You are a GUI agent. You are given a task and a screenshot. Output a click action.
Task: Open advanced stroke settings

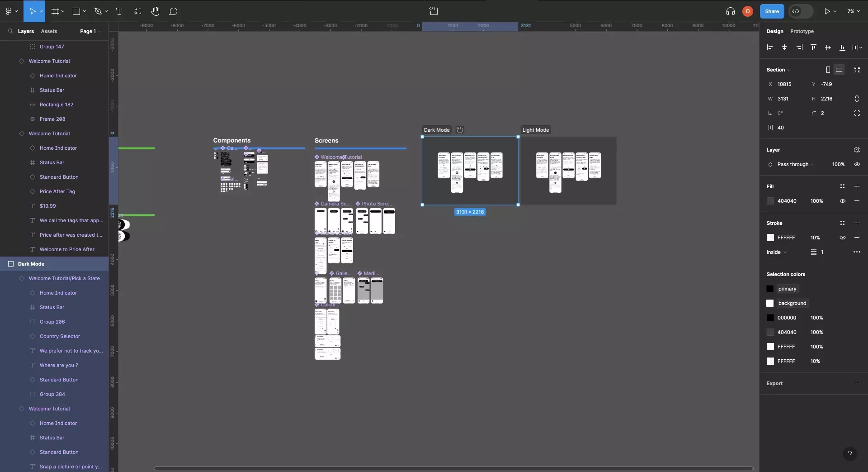point(857,252)
